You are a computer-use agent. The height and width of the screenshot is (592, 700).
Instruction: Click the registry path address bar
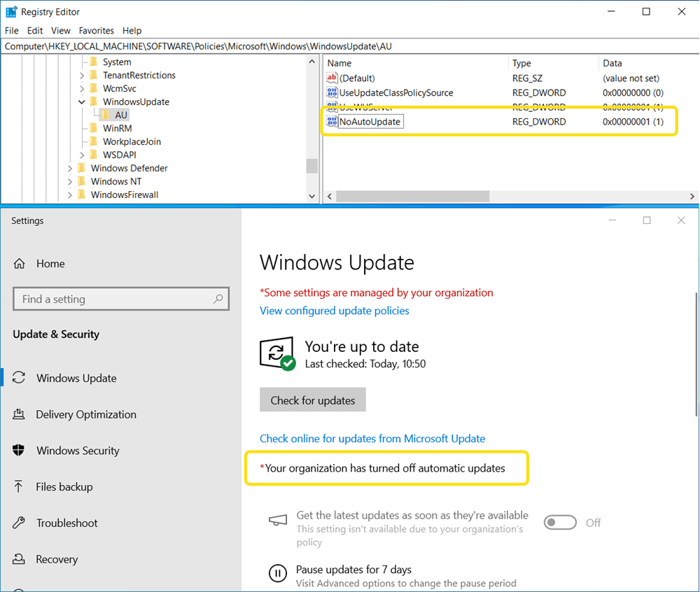(349, 46)
